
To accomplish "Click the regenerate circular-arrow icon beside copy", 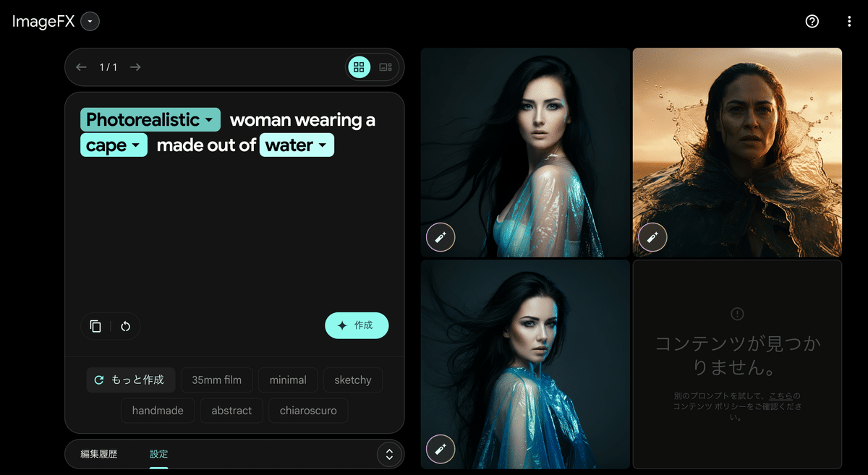I will pyautogui.click(x=125, y=326).
